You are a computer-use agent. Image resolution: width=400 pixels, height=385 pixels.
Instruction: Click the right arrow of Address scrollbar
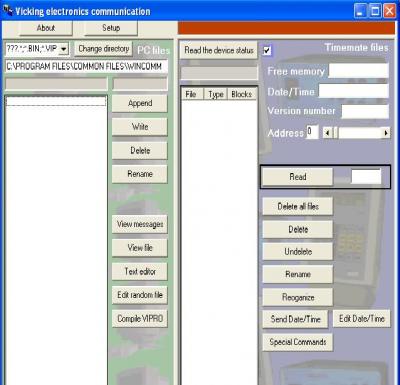pos(386,133)
